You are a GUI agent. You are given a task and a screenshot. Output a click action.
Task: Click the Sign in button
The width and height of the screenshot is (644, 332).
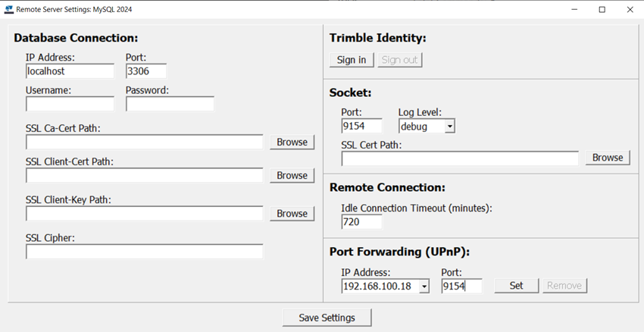pyautogui.click(x=352, y=60)
